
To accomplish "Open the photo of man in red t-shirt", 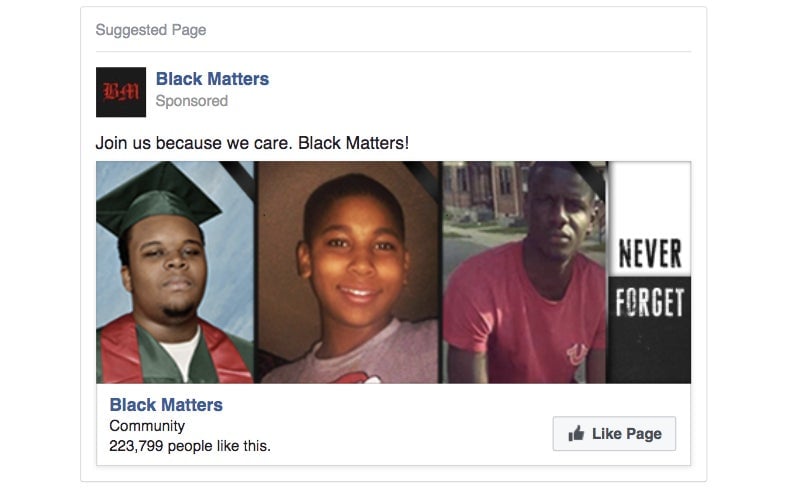I will point(524,272).
